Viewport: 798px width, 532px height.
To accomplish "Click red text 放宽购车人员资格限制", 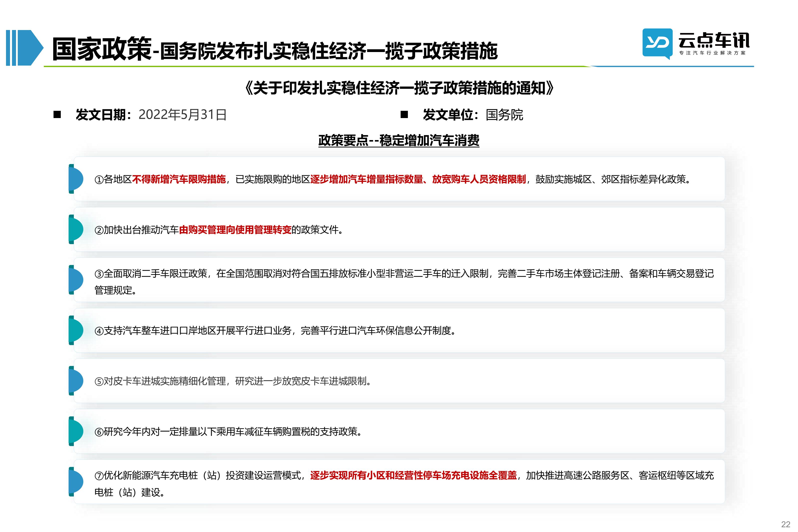I will point(479,179).
